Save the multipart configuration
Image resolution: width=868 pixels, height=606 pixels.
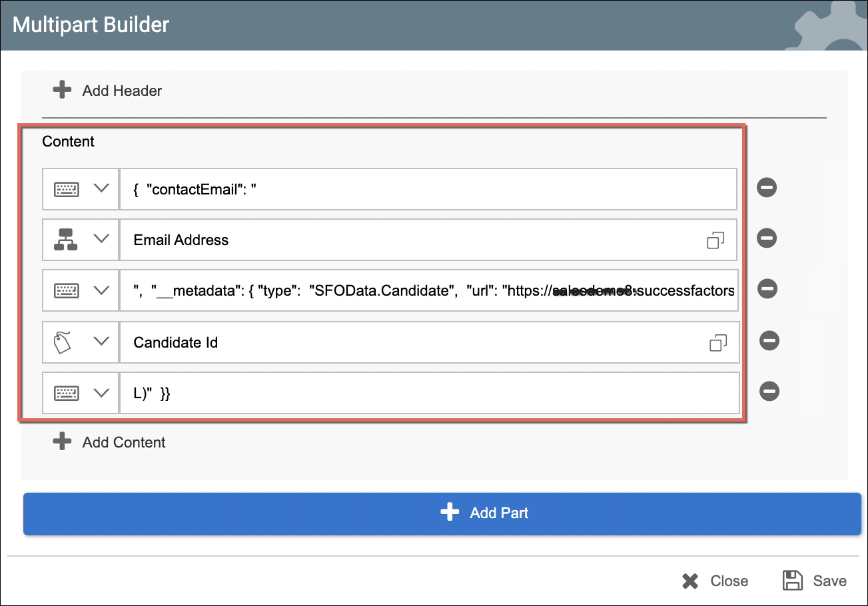[815, 581]
